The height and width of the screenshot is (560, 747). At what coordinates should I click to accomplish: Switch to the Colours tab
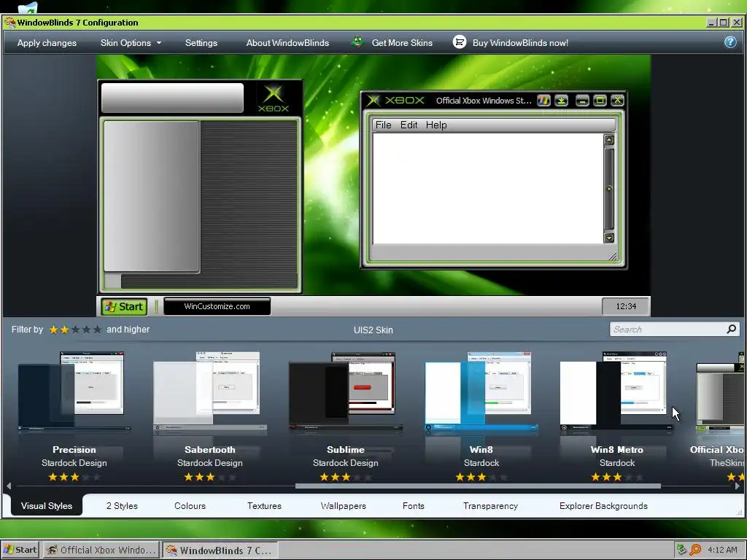tap(190, 506)
